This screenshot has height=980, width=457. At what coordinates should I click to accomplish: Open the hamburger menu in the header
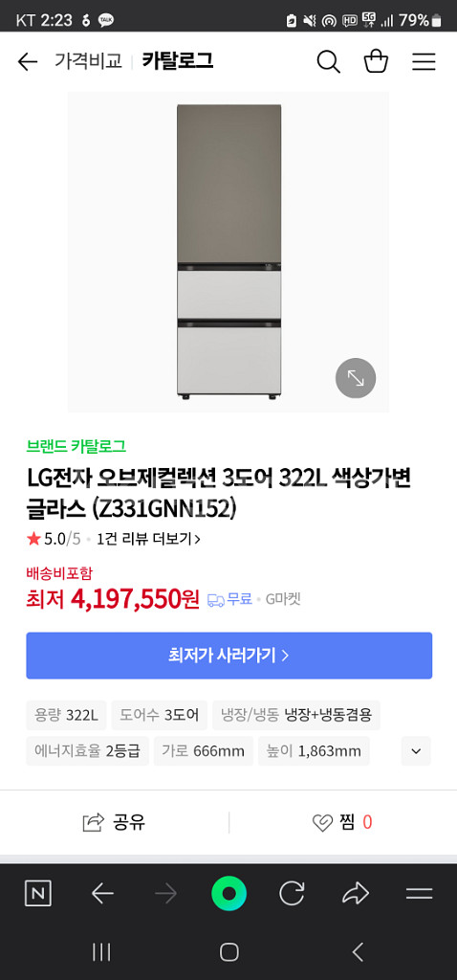[424, 62]
